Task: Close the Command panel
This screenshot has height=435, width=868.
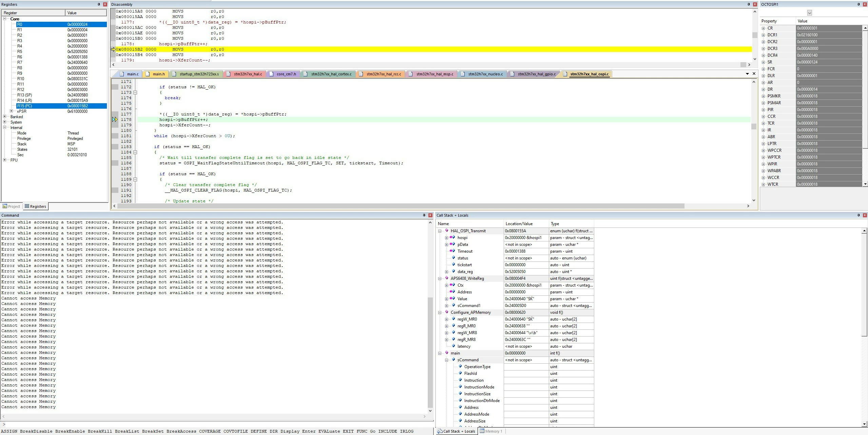Action: pos(430,215)
